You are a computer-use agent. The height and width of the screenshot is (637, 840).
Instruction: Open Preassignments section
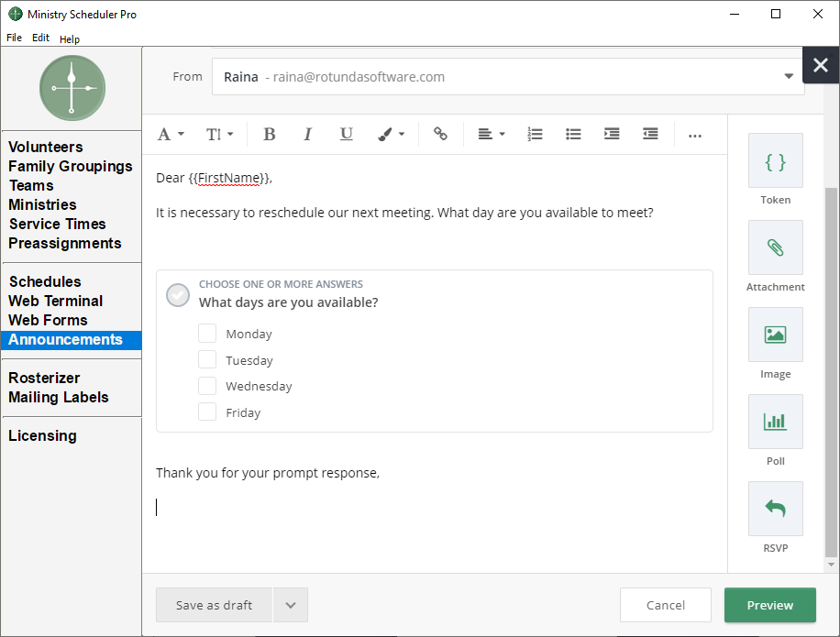pyautogui.click(x=65, y=243)
